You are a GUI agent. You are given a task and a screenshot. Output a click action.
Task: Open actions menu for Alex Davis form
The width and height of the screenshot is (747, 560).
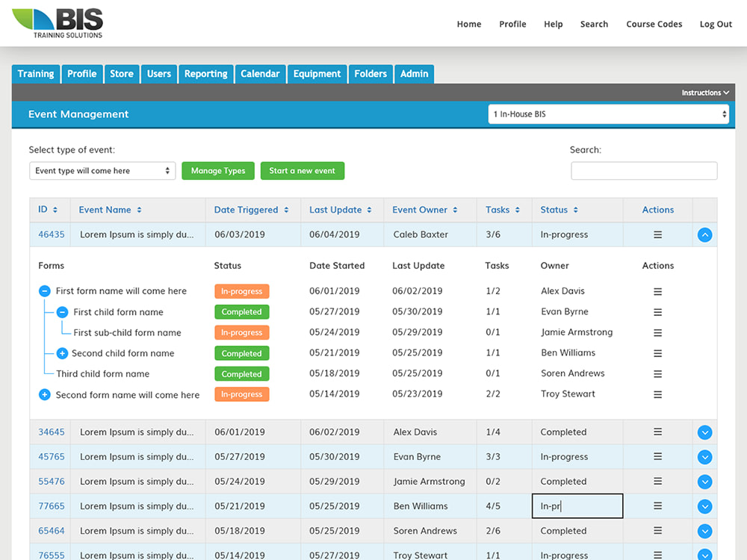coord(657,291)
